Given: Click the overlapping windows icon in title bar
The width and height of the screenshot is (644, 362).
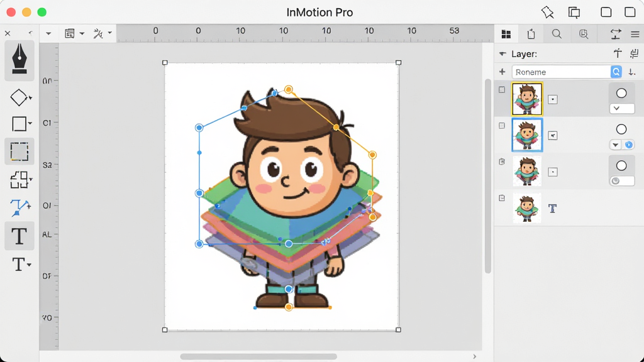Looking at the screenshot, I should click(574, 13).
